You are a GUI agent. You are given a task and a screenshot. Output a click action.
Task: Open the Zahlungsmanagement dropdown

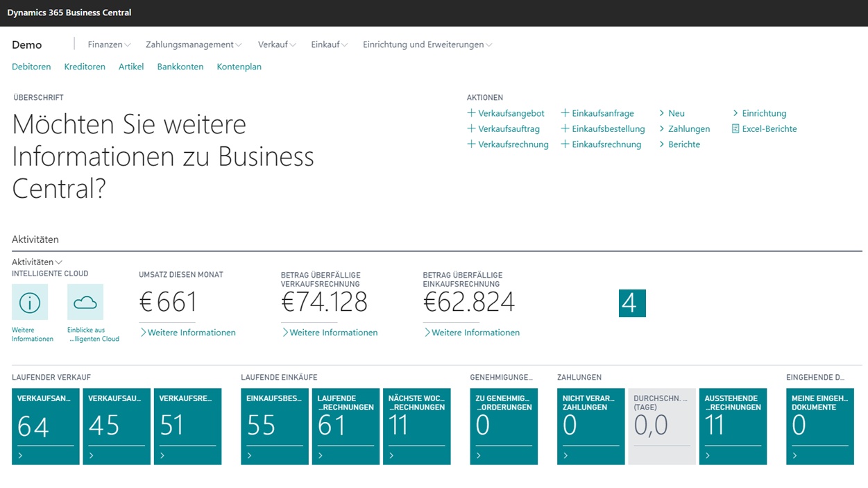(x=194, y=44)
